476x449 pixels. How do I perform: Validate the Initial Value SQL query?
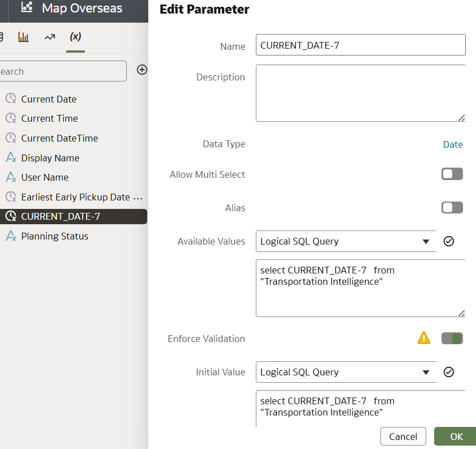point(449,372)
